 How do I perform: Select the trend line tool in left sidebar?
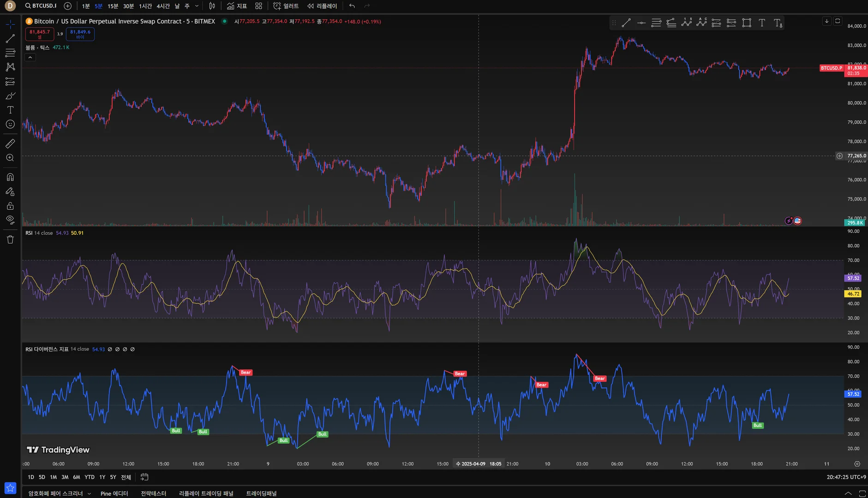pyautogui.click(x=10, y=38)
